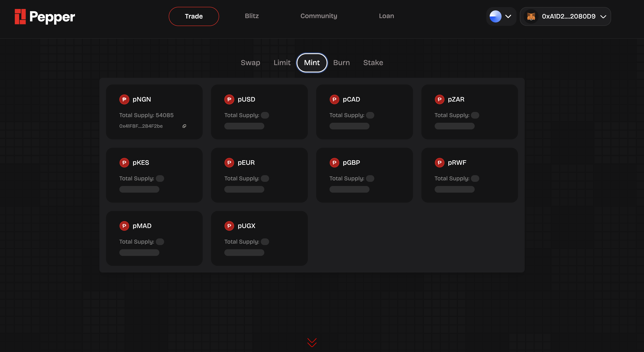Copy the pNGN contract address
This screenshot has width=644, height=352.
pos(184,126)
